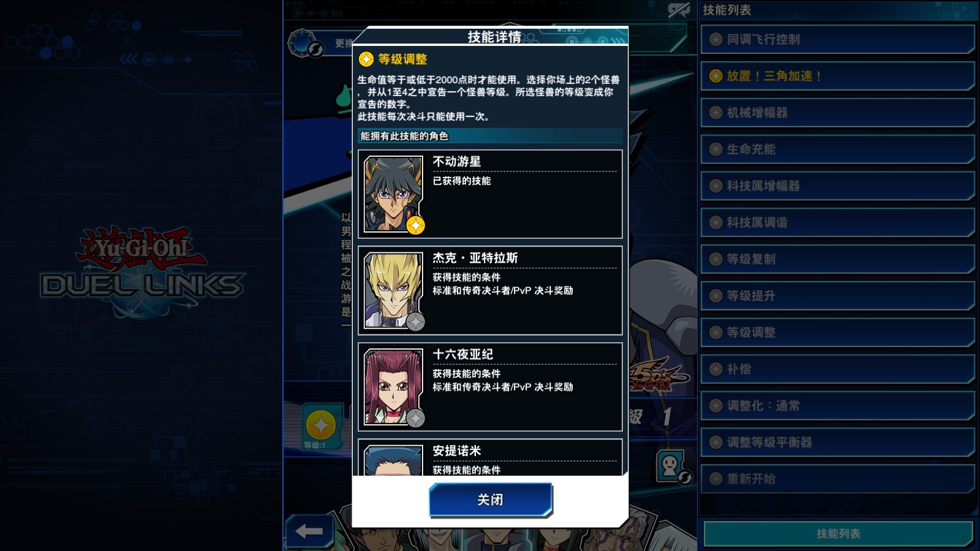Click the 等级调整 gold skill icon in header
The image size is (980, 551).
(x=366, y=59)
